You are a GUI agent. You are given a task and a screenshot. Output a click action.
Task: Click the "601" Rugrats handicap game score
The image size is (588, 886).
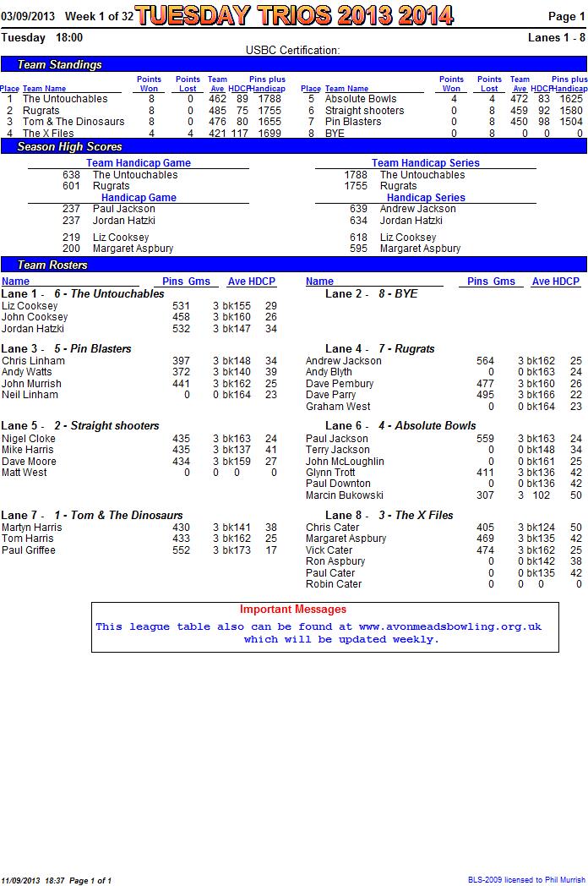click(x=71, y=186)
